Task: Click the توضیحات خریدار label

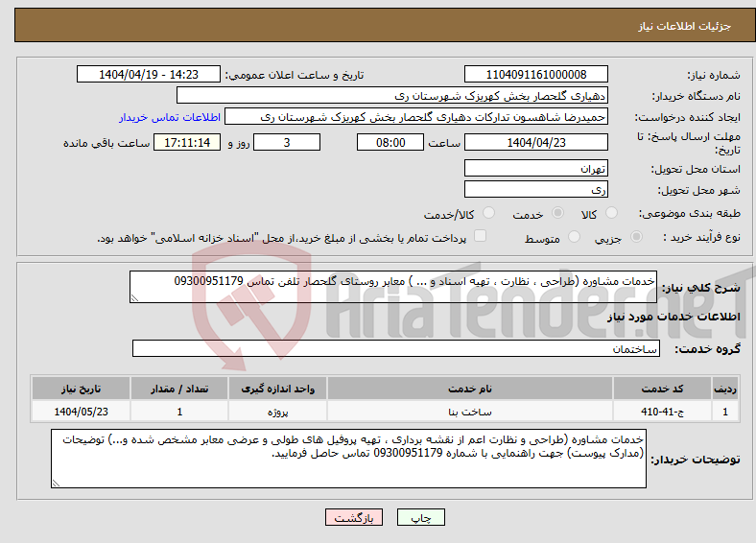Action: [x=696, y=460]
